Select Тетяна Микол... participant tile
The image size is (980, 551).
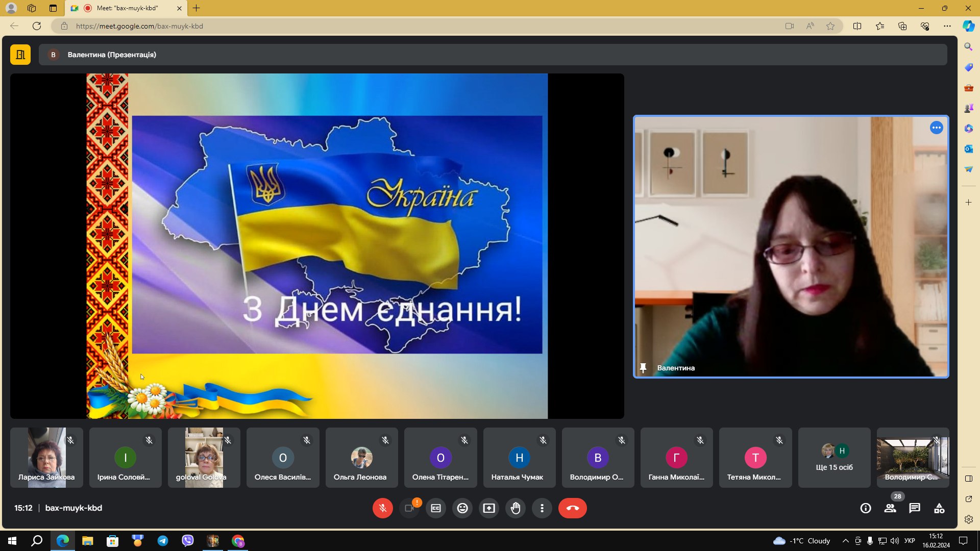coord(755,458)
